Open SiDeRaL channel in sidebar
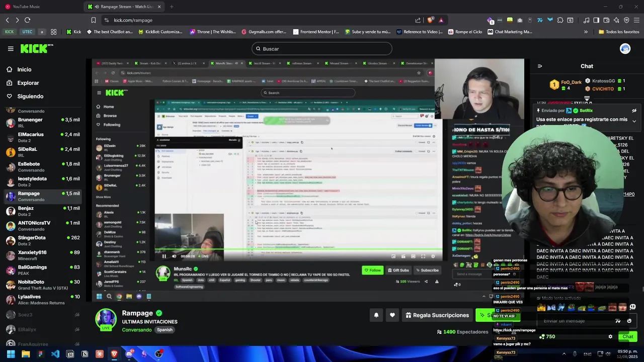 [x=42, y=152]
